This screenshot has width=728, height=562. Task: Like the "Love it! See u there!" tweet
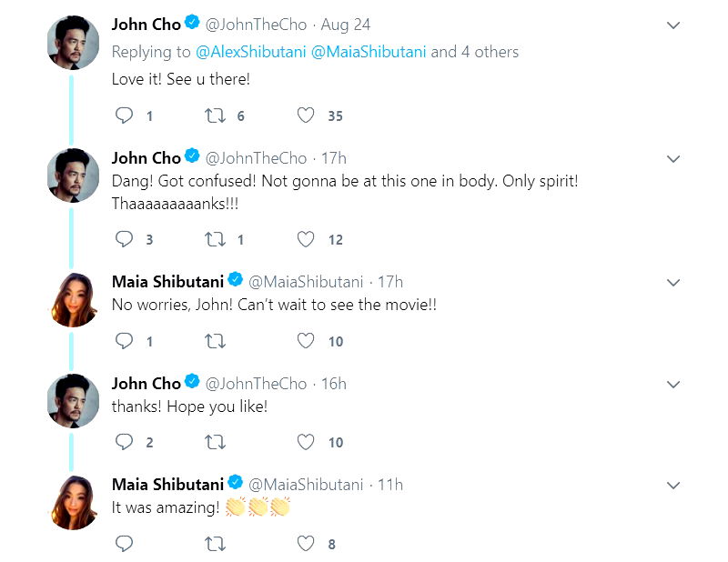[306, 115]
